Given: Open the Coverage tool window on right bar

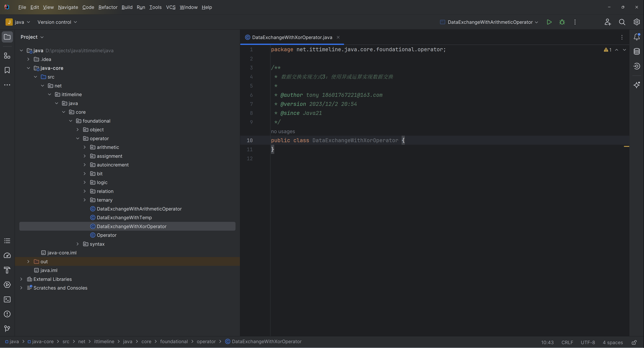Looking at the screenshot, I should pos(637,66).
